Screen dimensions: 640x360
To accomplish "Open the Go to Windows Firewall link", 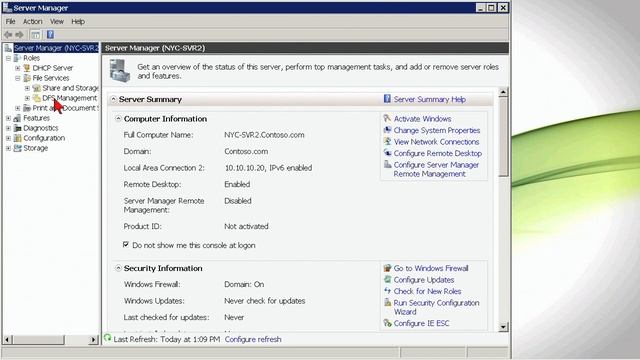I will click(x=431, y=268).
